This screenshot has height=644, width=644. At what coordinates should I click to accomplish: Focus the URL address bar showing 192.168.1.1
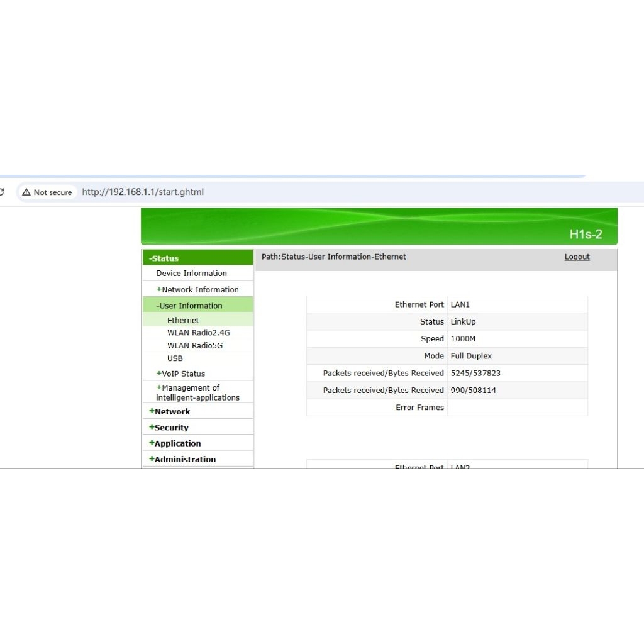pos(252,192)
